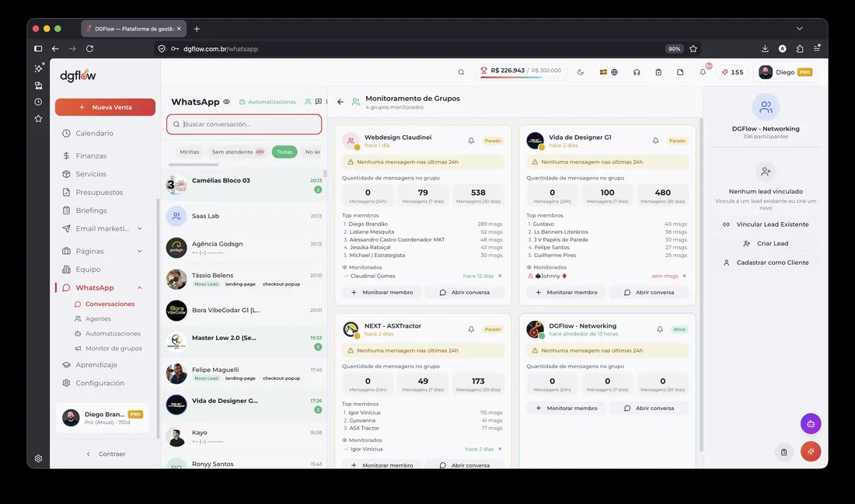Select the Minhas filter tab
The image size is (855, 504).
pos(189,152)
